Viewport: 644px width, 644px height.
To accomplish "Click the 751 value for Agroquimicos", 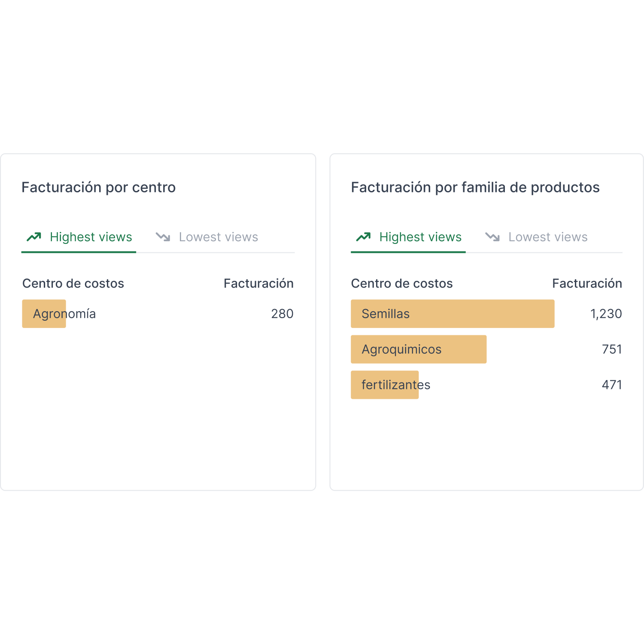I will (x=612, y=349).
